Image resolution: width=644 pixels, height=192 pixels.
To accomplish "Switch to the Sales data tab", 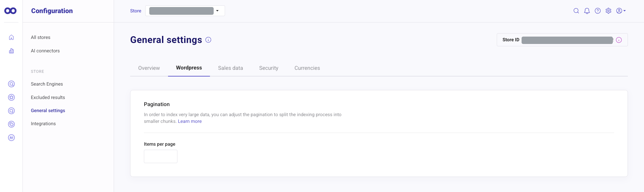I will (x=230, y=68).
